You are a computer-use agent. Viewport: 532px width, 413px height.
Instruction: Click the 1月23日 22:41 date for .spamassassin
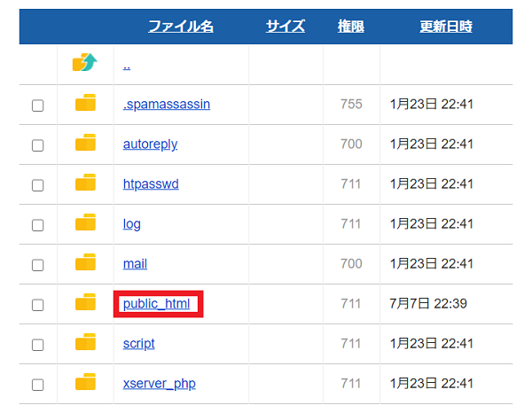pyautogui.click(x=432, y=104)
